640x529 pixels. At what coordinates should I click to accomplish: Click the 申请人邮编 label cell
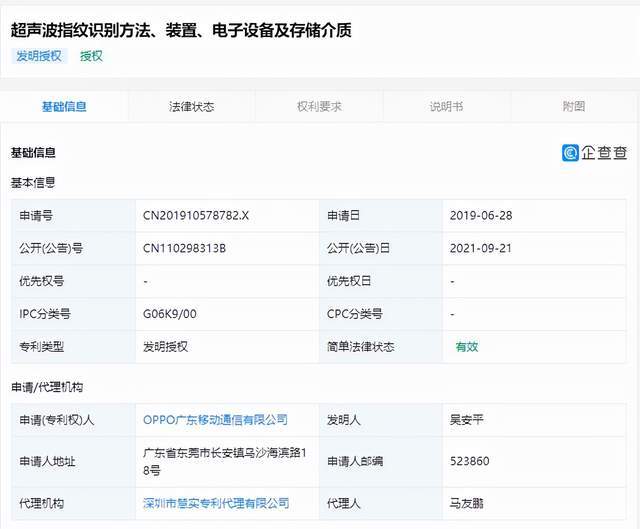381,461
